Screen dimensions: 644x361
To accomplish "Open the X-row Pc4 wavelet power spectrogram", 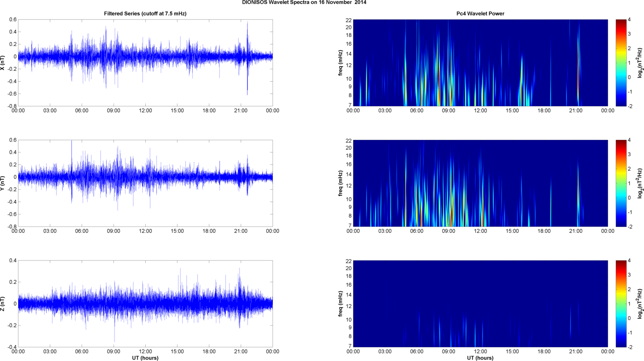I will click(480, 63).
